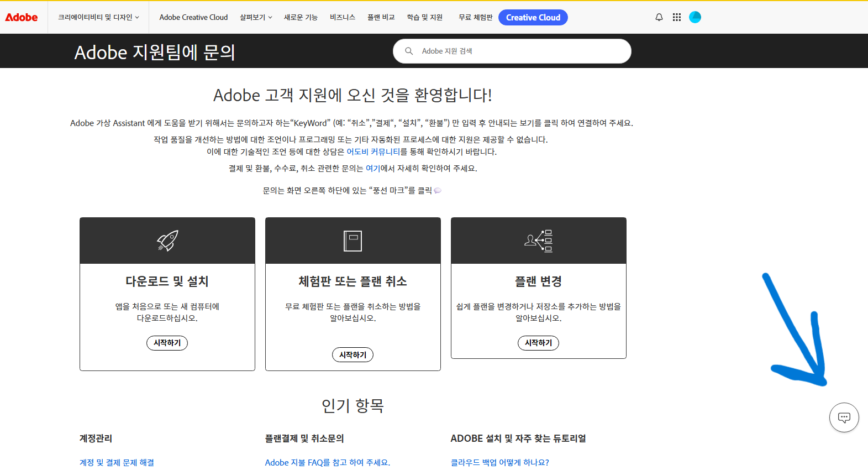The image size is (868, 470).
Task: Click the search magnifier icon
Action: tap(409, 51)
